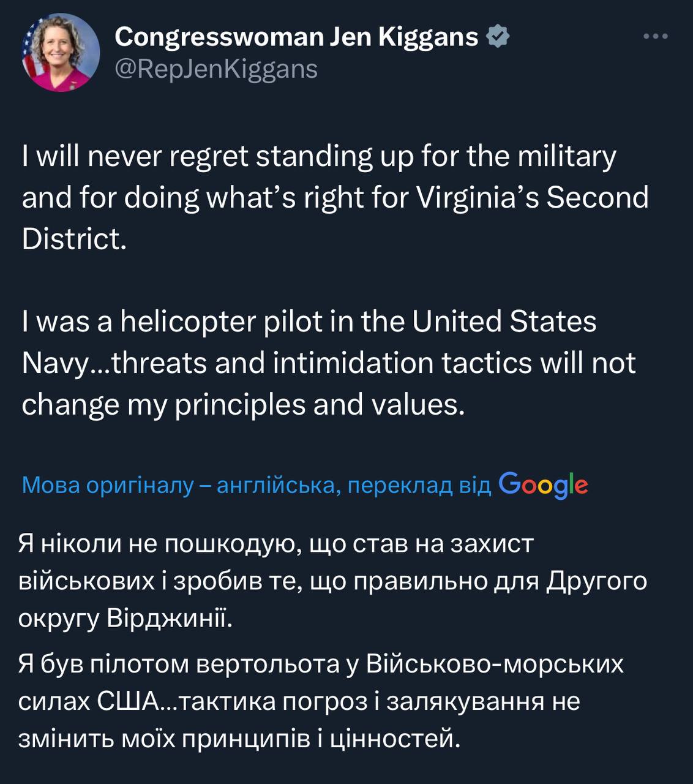Visit the @RepJenKiggans handle
The width and height of the screenshot is (693, 784).
tap(216, 69)
